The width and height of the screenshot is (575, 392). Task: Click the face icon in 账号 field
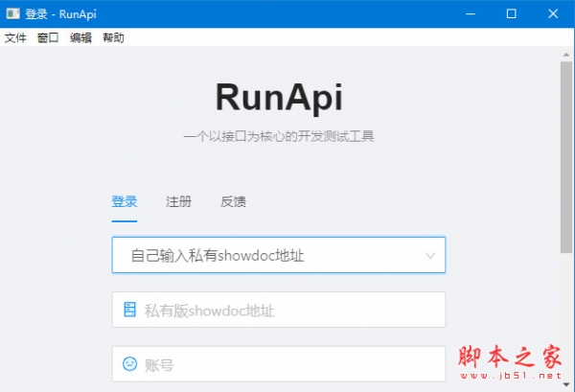coord(129,364)
